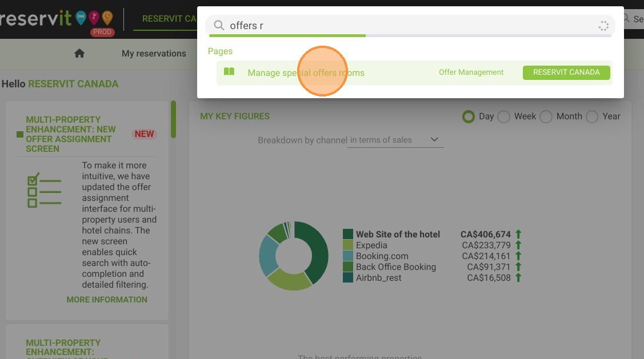Open My reservations menu
The width and height of the screenshot is (644, 359).
coord(154,53)
